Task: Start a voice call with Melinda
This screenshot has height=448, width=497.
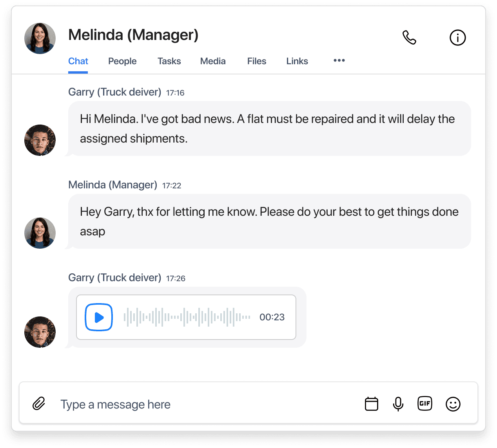Action: [409, 37]
